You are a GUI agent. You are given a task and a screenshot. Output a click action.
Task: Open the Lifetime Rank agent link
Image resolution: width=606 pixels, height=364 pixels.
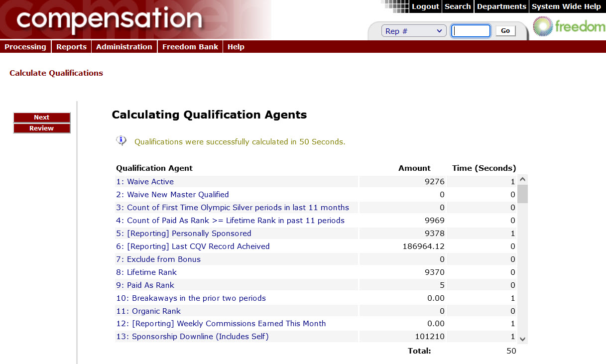click(x=152, y=272)
